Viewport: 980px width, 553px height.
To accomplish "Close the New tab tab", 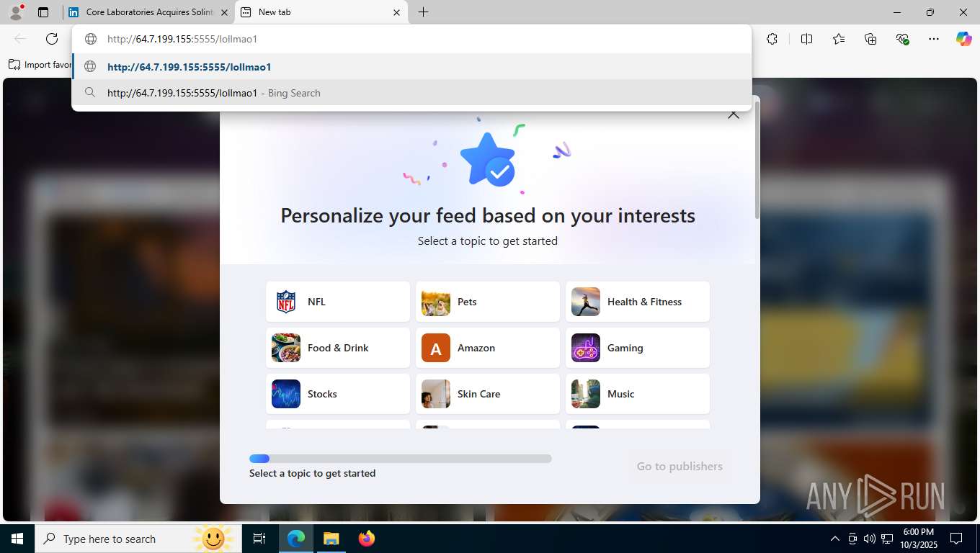I will (396, 12).
